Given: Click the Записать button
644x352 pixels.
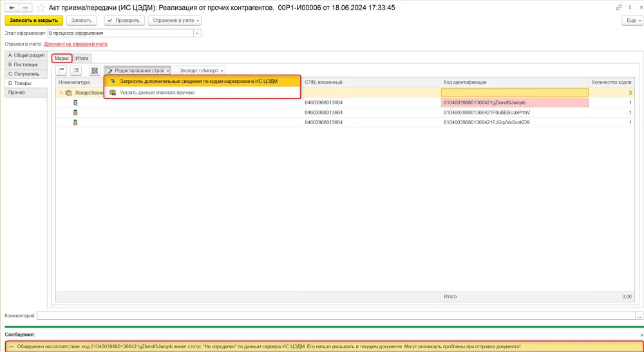Looking at the screenshot, I should coord(81,20).
